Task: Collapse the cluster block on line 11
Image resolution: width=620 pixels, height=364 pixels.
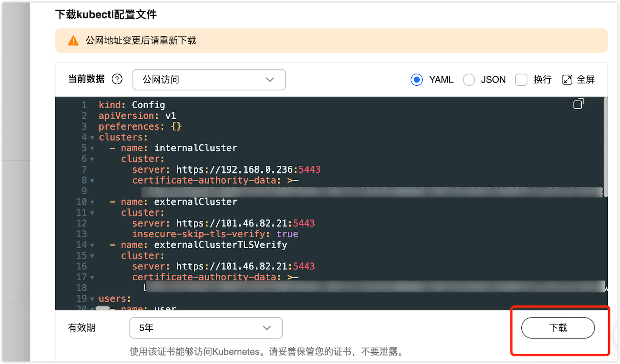Action: click(92, 213)
